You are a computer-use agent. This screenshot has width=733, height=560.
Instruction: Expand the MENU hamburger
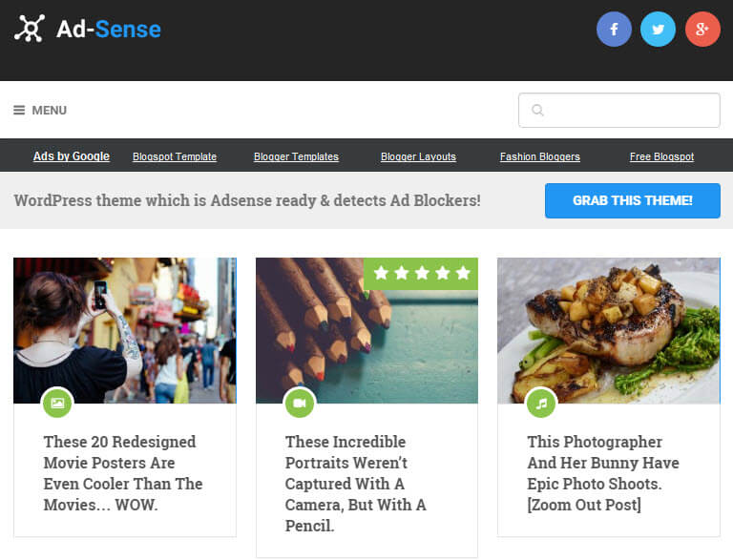(40, 110)
